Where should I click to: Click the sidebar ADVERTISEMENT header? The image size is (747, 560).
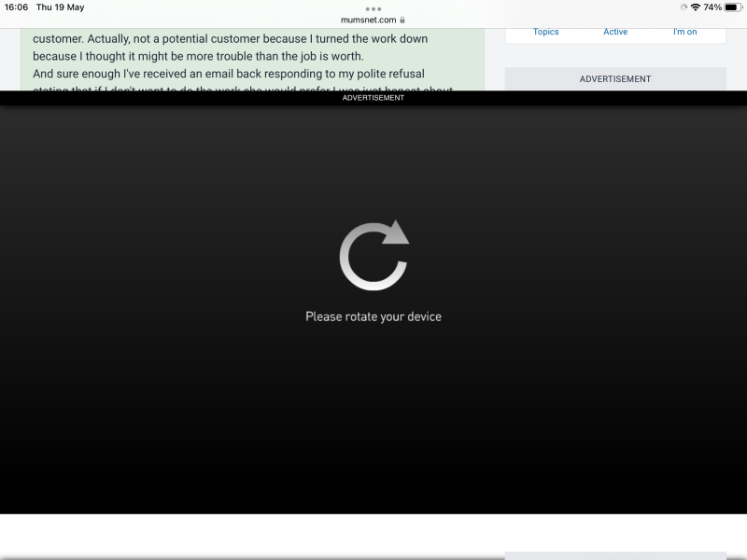[615, 79]
